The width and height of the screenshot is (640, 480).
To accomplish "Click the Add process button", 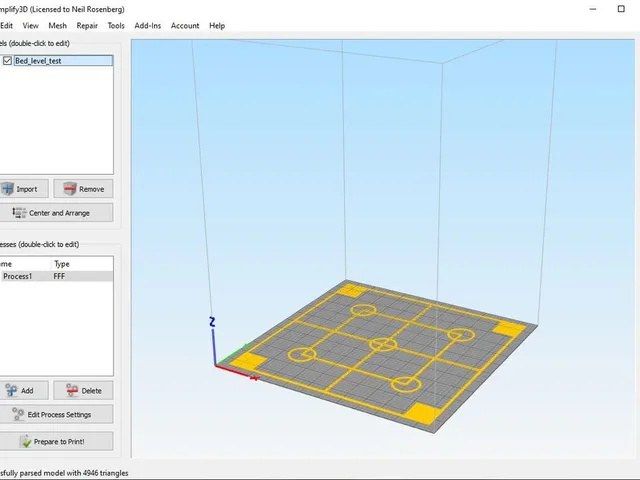I will (24, 391).
